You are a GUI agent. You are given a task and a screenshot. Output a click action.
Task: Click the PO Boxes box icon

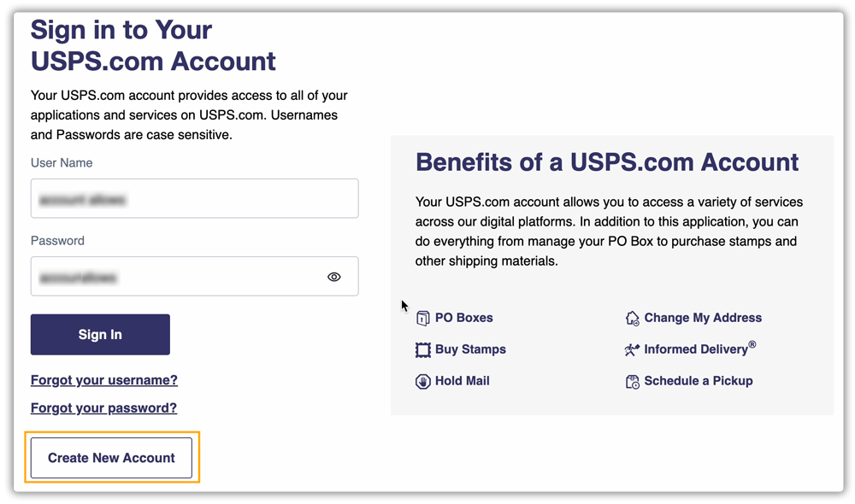pos(423,317)
